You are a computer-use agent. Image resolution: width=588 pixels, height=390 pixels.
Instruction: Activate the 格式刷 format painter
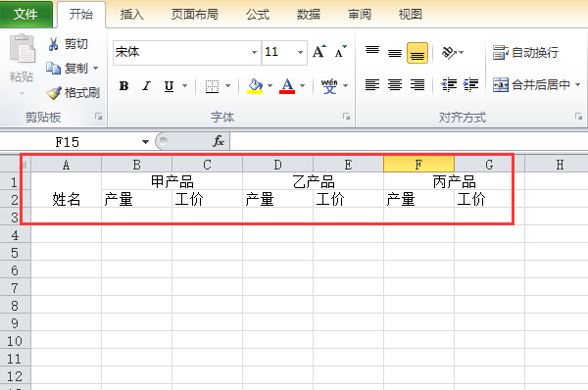click(73, 93)
